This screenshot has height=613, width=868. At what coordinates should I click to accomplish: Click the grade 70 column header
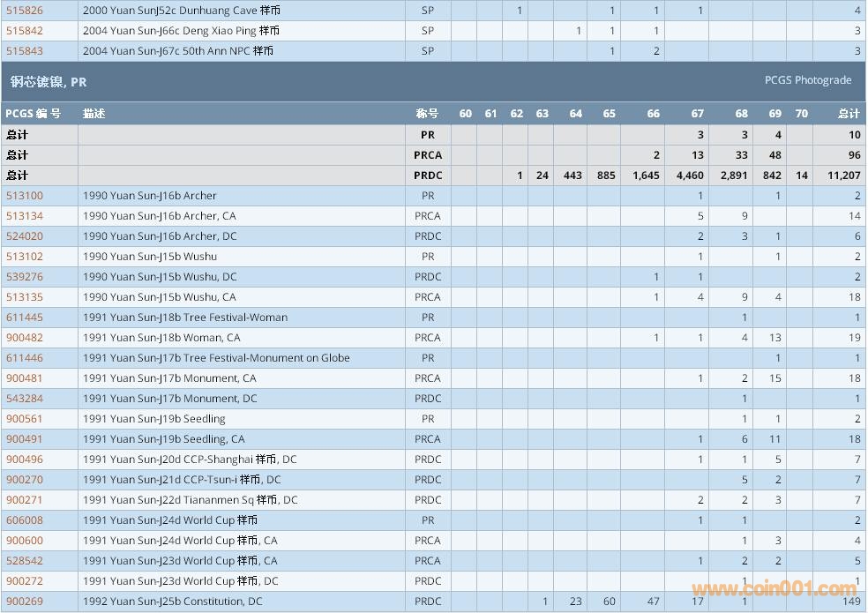pyautogui.click(x=801, y=114)
